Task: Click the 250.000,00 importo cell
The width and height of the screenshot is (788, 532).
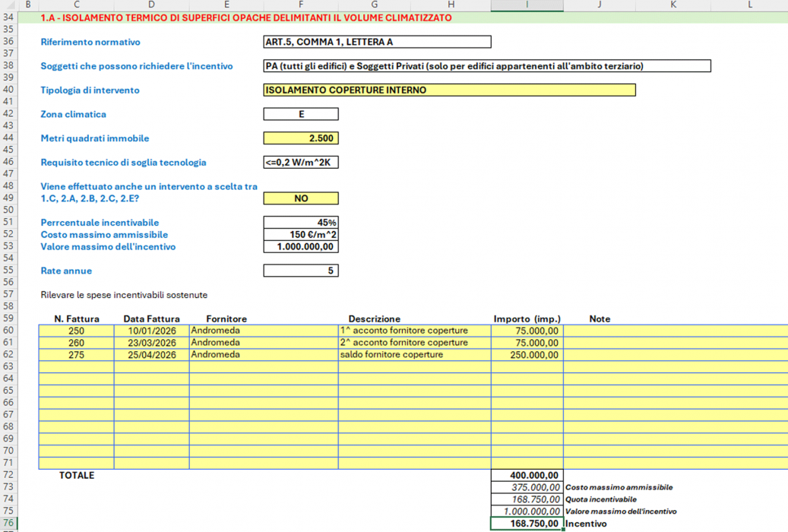Action: [x=527, y=355]
